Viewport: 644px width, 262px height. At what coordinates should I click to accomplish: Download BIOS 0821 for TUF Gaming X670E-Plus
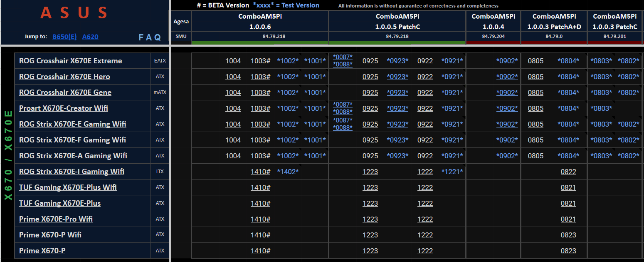pyautogui.click(x=568, y=203)
